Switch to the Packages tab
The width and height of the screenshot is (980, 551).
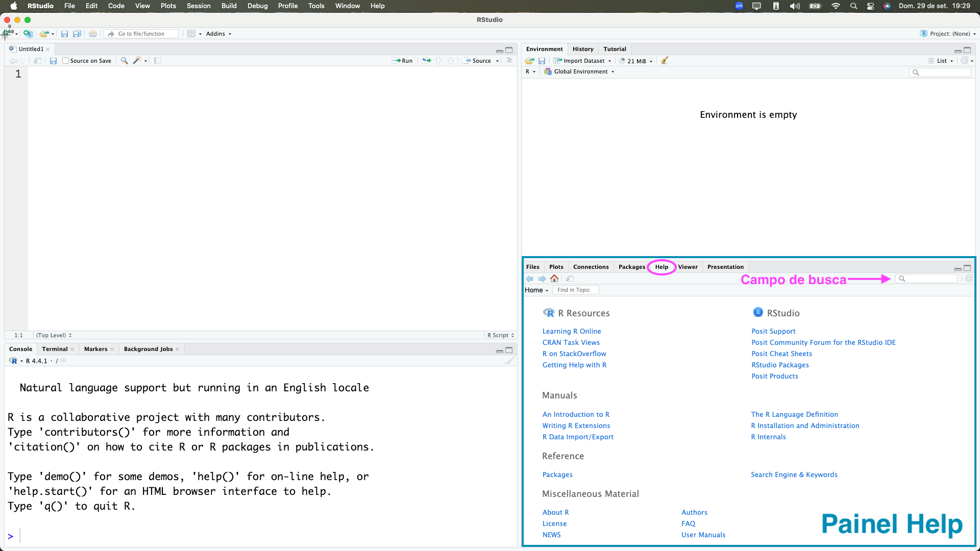pos(632,267)
